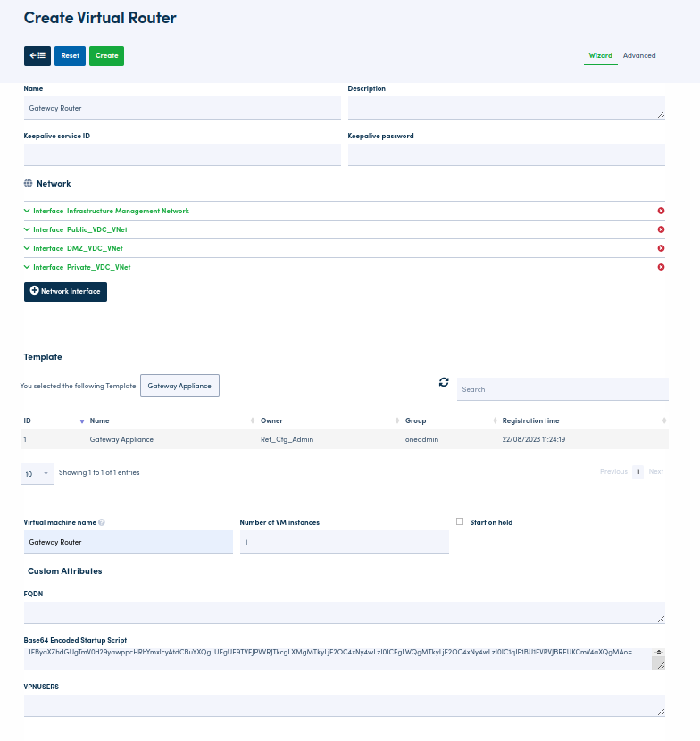700x741 pixels.
Task: Click the template Search field
Action: tap(562, 389)
